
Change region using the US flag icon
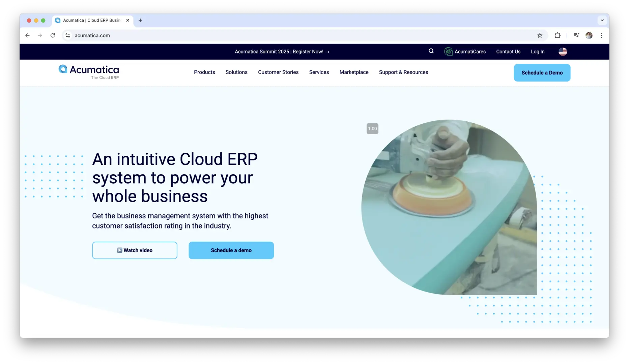pos(563,52)
